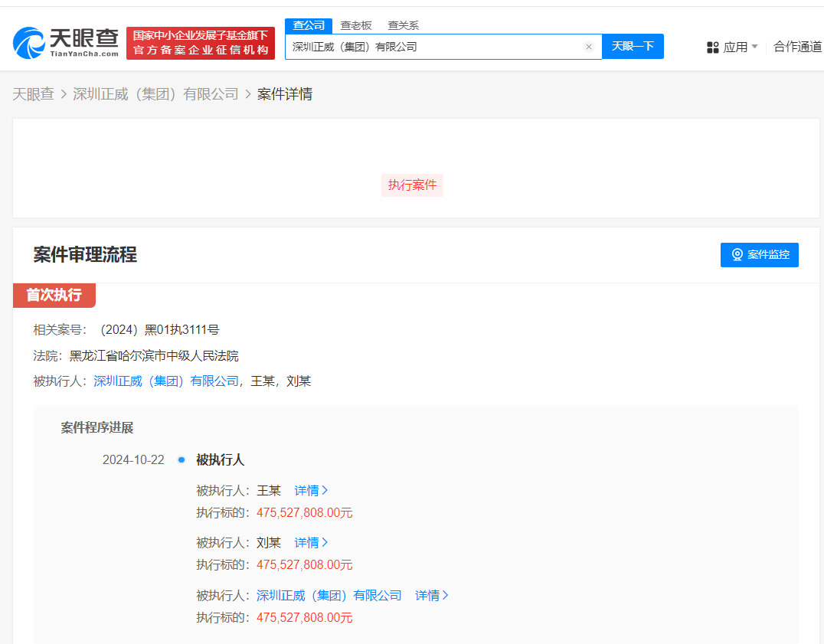Image resolution: width=824 pixels, height=644 pixels.
Task: Click the 2024-10-22 timeline dot
Action: pos(181,459)
